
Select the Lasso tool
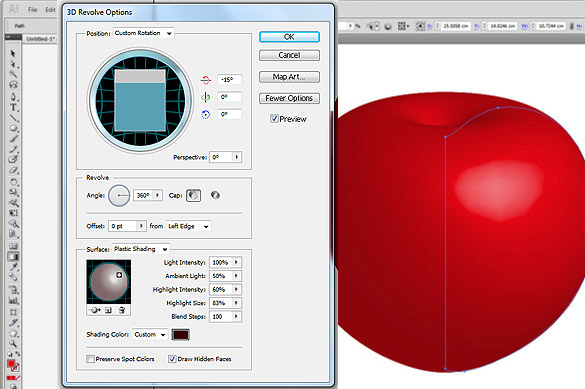tap(13, 85)
